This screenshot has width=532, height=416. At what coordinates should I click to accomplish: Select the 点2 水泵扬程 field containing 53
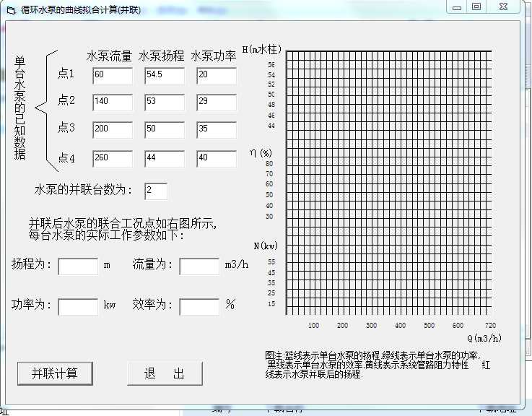165,103
